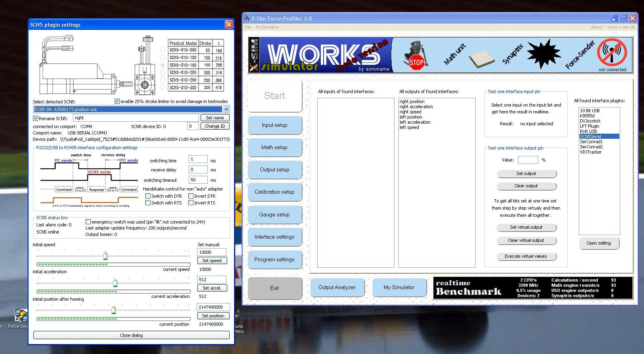Click Execute virtual values button
Image resolution: width=644 pixels, height=354 pixels.
tap(526, 257)
